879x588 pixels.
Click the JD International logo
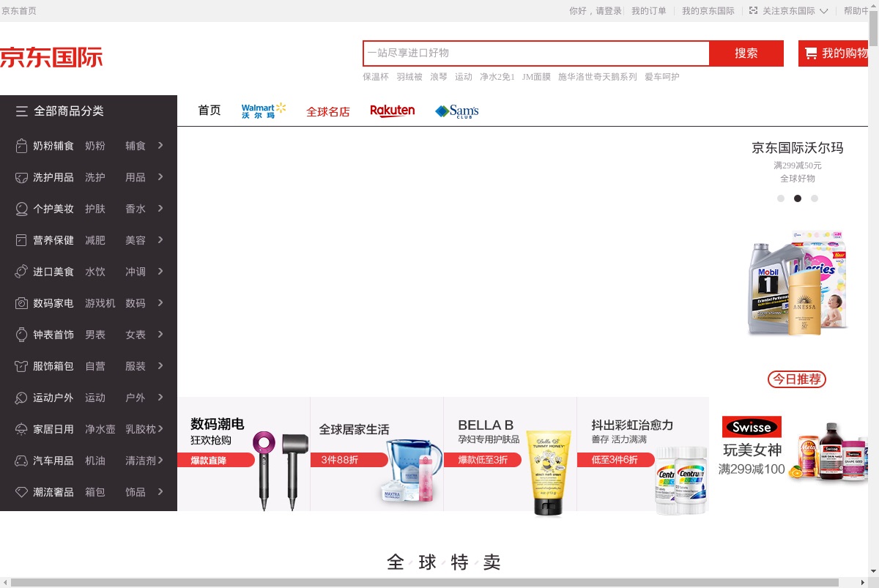(x=51, y=57)
